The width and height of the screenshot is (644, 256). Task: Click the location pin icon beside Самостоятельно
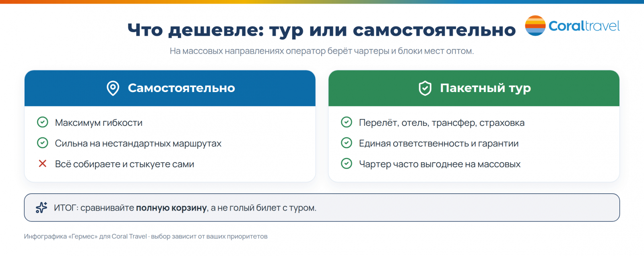[x=113, y=88]
